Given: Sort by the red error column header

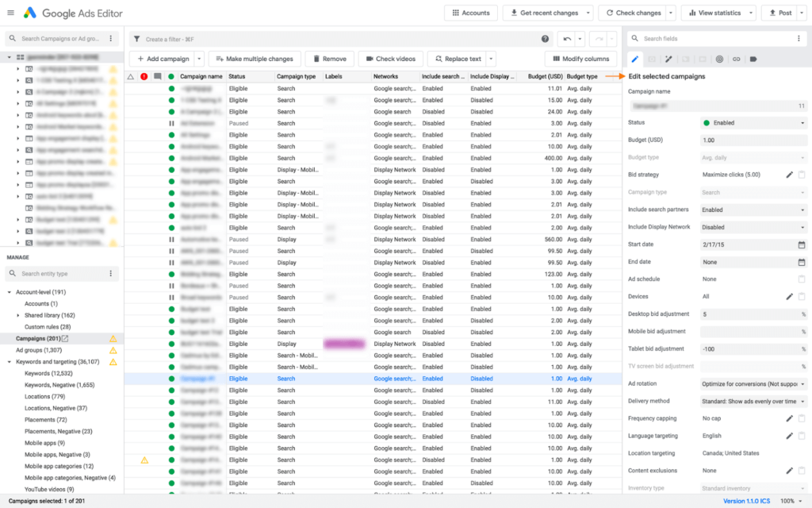Looking at the screenshot, I should coord(144,77).
